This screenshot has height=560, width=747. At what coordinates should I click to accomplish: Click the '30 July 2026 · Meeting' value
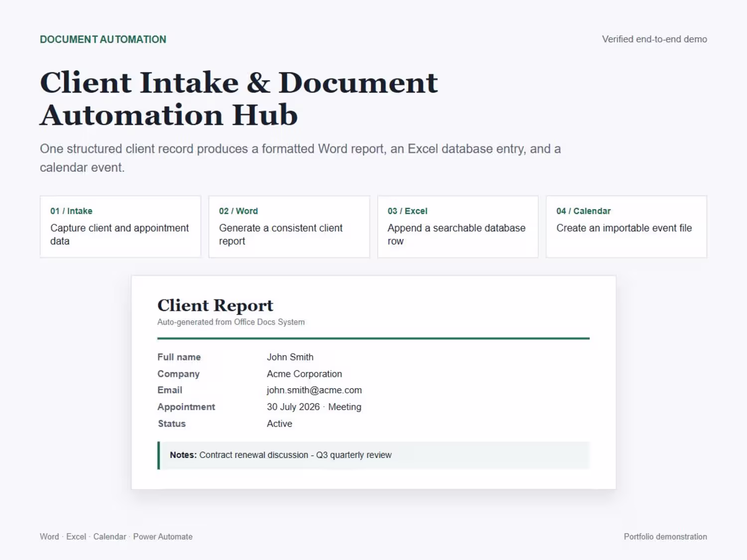coord(314,407)
